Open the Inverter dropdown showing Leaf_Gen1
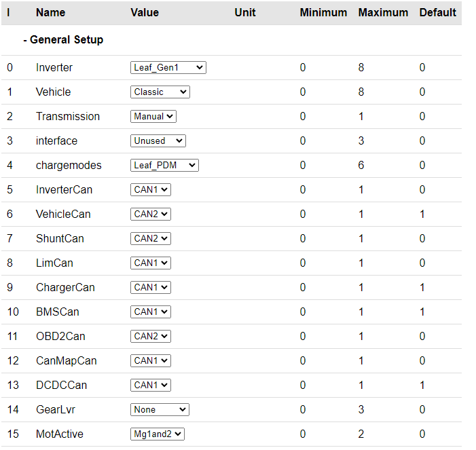The height and width of the screenshot is (450, 476). point(168,68)
